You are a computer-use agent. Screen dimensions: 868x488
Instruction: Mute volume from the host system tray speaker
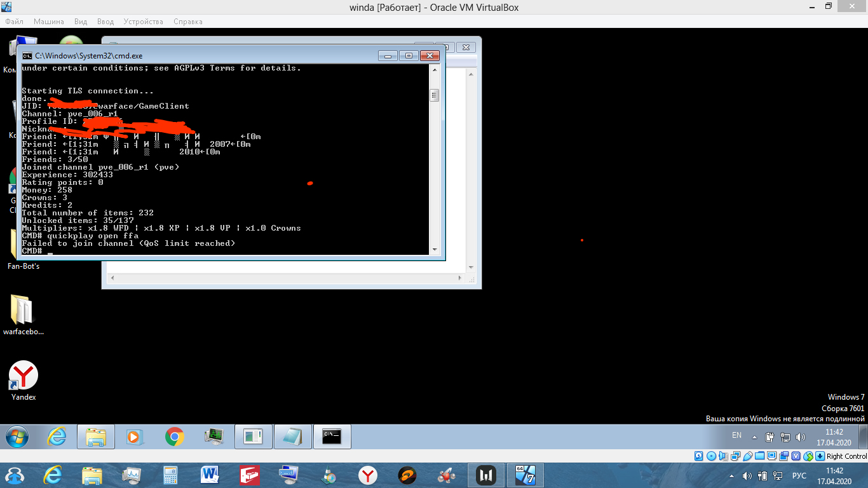pyautogui.click(x=747, y=475)
